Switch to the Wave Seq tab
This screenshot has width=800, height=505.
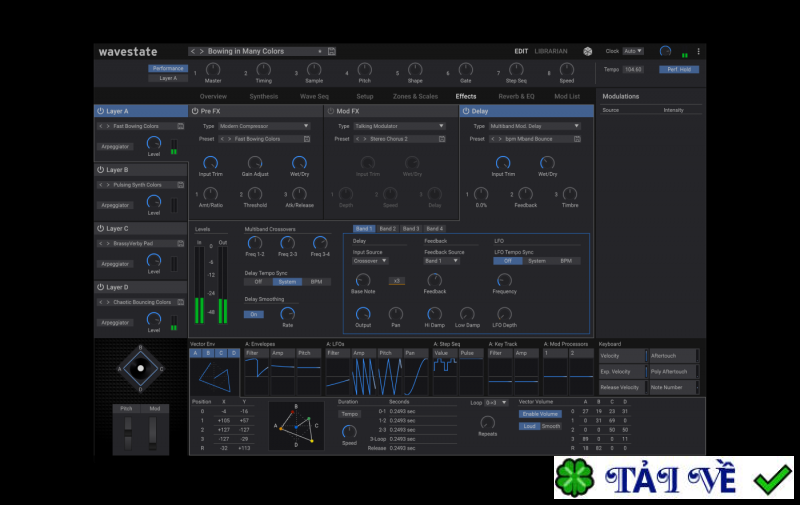coord(314,96)
